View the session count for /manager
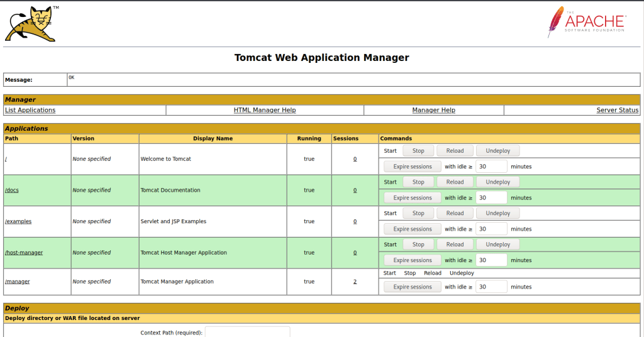The width and height of the screenshot is (644, 337). (x=355, y=282)
